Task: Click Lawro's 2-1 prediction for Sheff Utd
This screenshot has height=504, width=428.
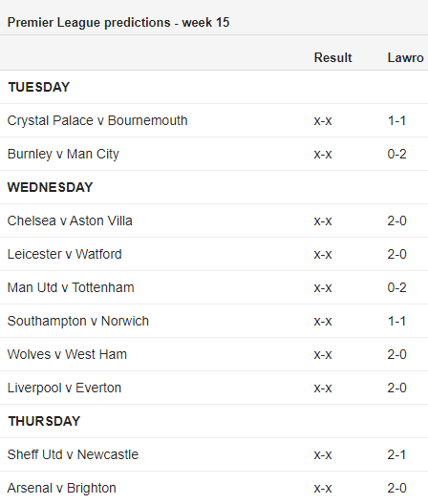Action: [396, 454]
